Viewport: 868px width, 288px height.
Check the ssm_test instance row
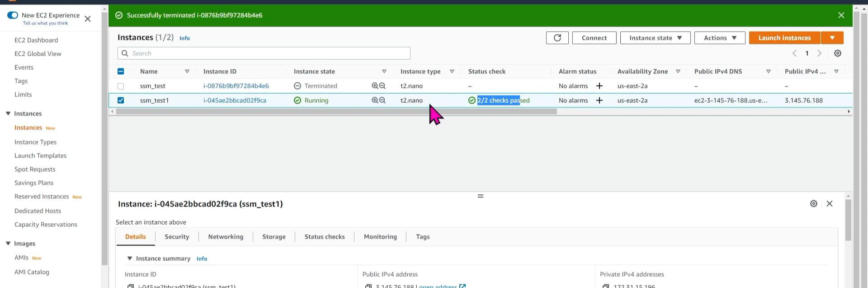[x=121, y=86]
